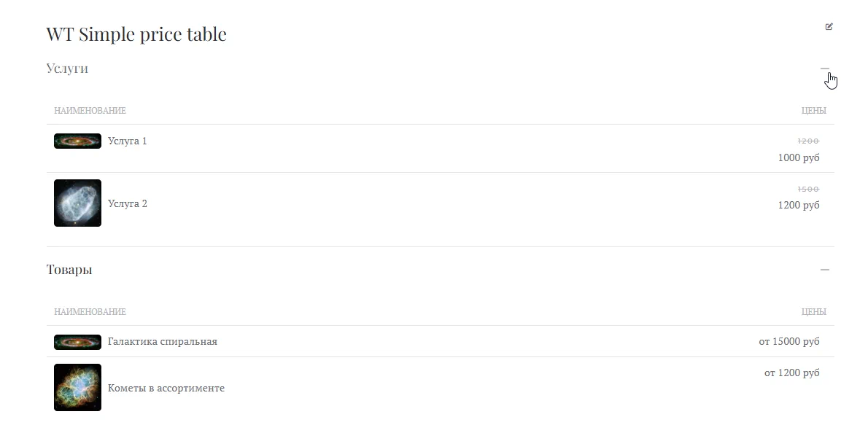Viewport: 868px width, 425px height.
Task: Click the Услуга 1 item name
Action: [x=128, y=141]
